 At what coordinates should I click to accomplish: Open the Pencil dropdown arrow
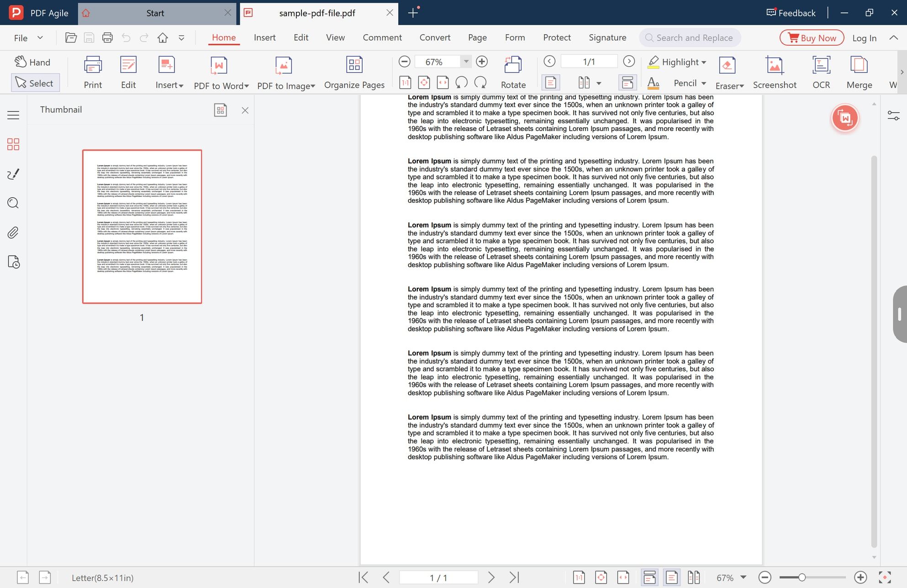704,83
